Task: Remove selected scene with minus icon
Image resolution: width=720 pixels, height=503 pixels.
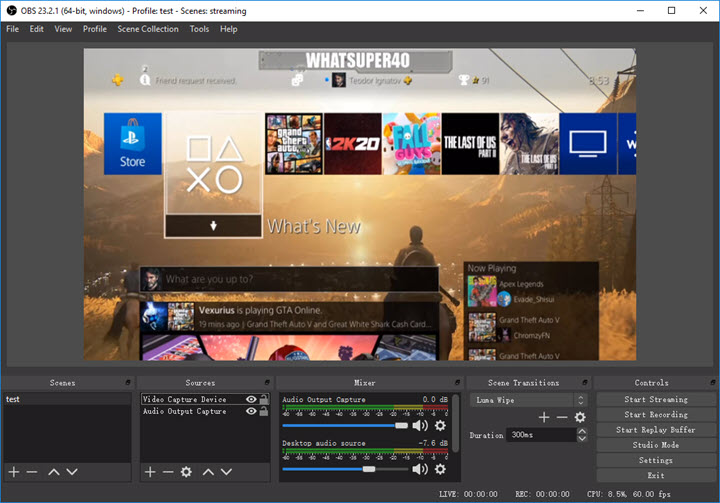Action: pyautogui.click(x=31, y=471)
